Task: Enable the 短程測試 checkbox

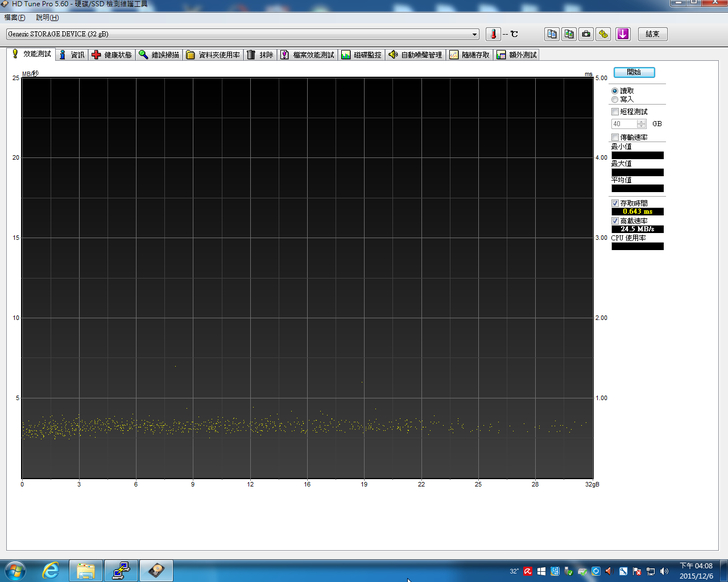Action: click(615, 112)
